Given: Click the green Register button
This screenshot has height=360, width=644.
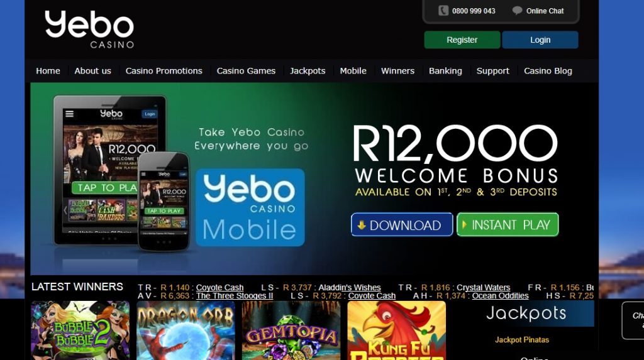Looking at the screenshot, I should point(462,40).
